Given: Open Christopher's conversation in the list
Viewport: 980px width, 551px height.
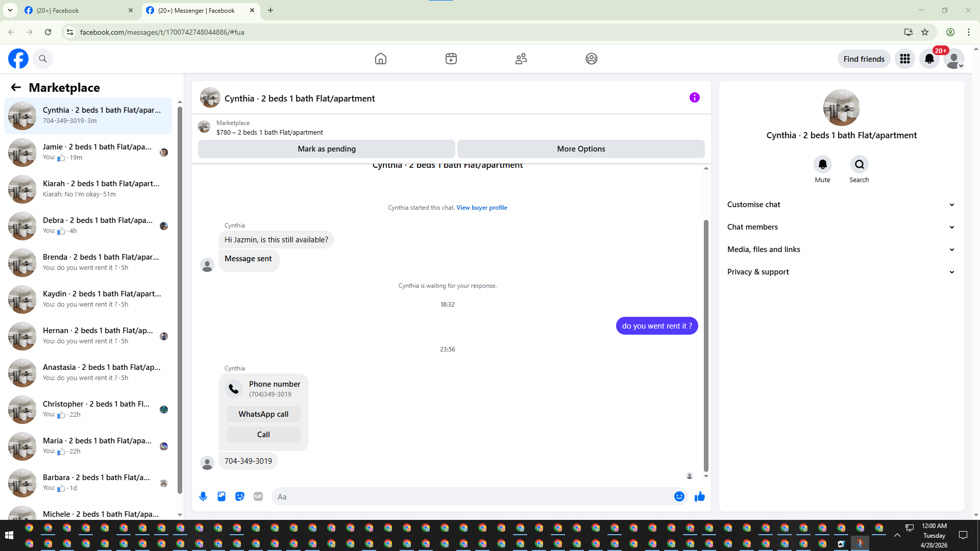Looking at the screenshot, I should coord(88,409).
